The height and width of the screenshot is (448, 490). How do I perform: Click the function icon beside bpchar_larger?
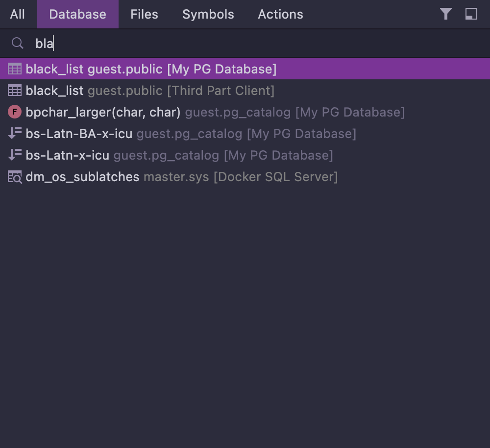[15, 112]
